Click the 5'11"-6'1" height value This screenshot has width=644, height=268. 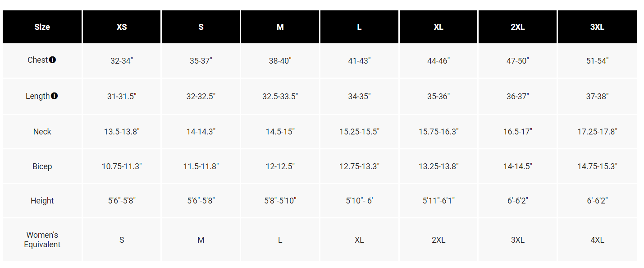click(x=438, y=201)
